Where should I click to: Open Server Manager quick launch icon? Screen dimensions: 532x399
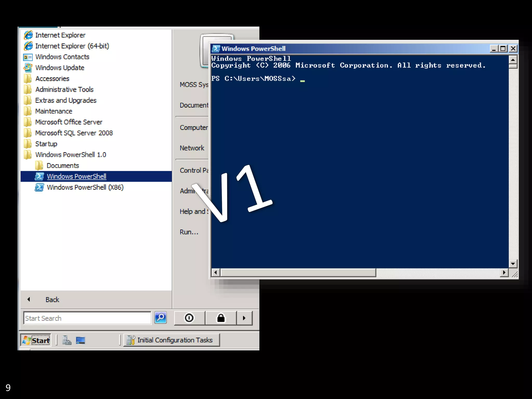pos(67,340)
